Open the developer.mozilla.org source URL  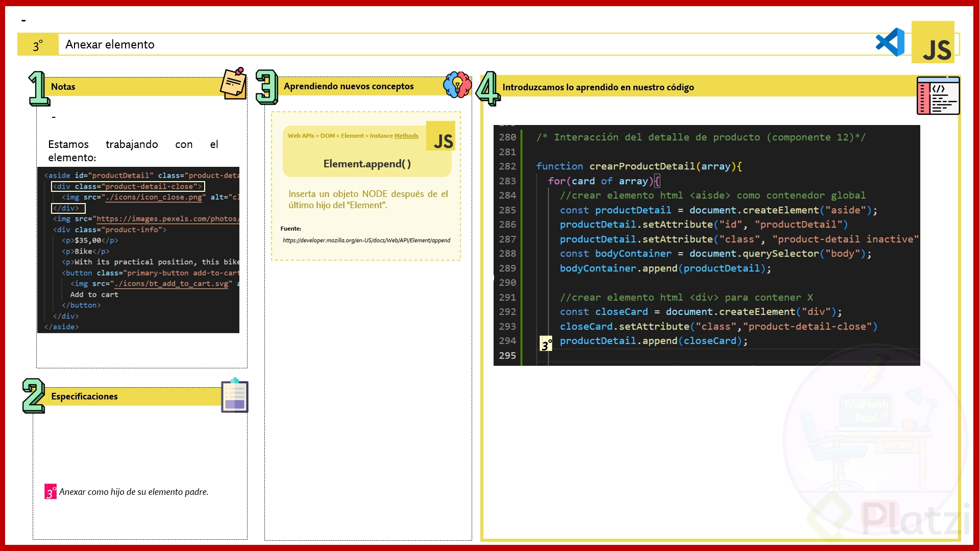click(366, 240)
